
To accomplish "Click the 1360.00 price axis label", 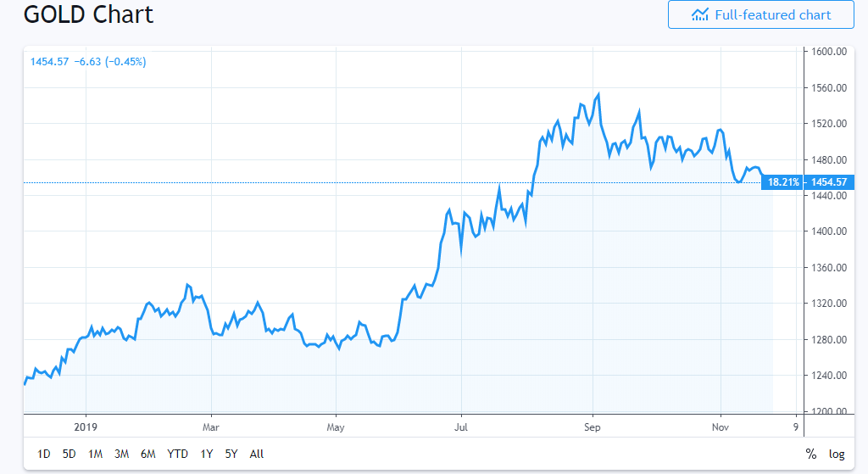I will 829,267.
